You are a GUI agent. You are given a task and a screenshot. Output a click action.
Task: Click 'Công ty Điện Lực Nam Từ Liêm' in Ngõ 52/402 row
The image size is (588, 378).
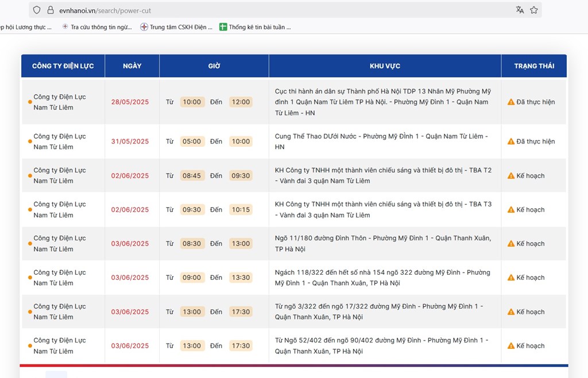(x=60, y=346)
